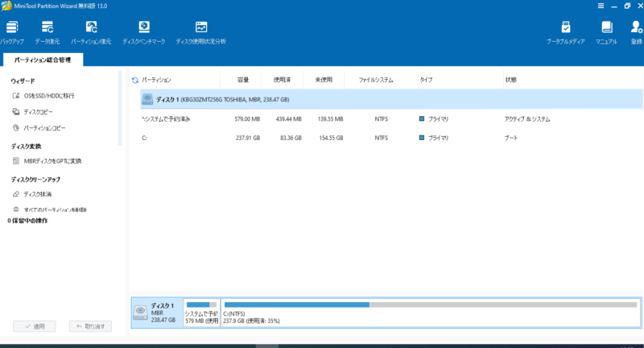644x348 pixels.
Task: Click OSをSSD/HDDに移行 wizard link
Action: 48,96
